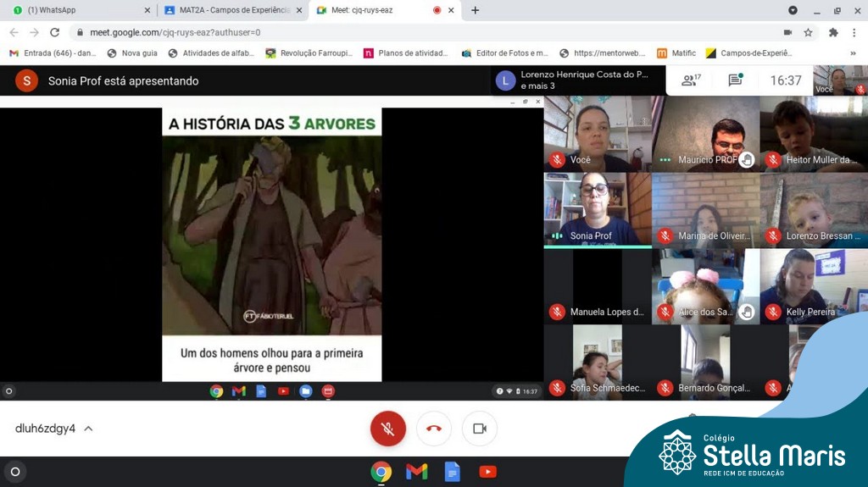
Task: Toggle the camera on or off
Action: pos(480,429)
